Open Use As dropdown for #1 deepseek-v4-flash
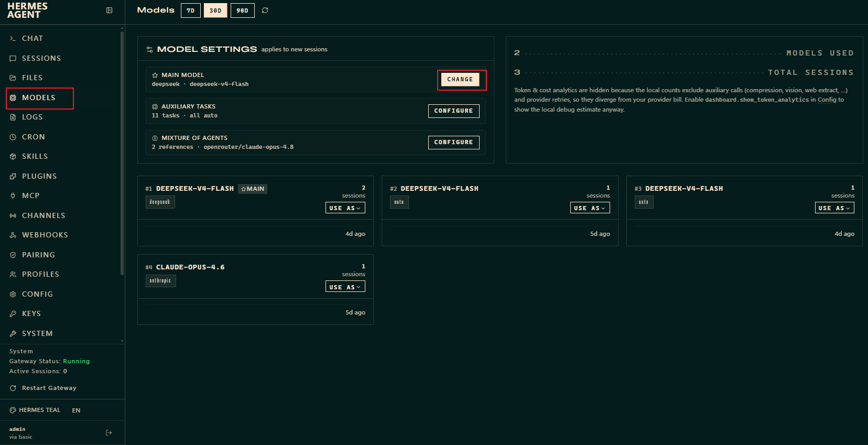Viewport: 868px width, 445px height. pos(345,208)
